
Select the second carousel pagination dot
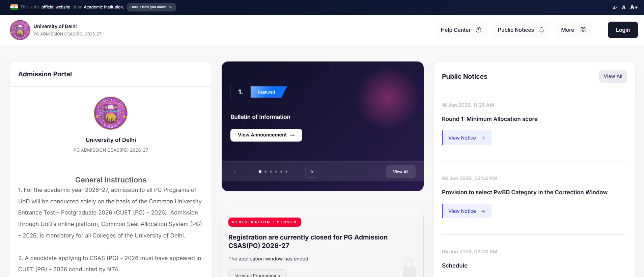tap(265, 172)
